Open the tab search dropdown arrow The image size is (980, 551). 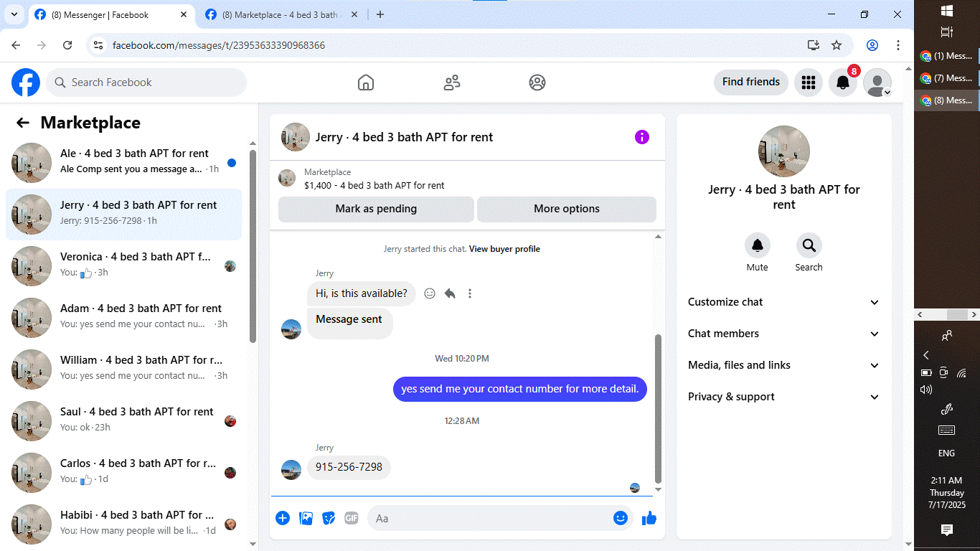tap(14, 14)
